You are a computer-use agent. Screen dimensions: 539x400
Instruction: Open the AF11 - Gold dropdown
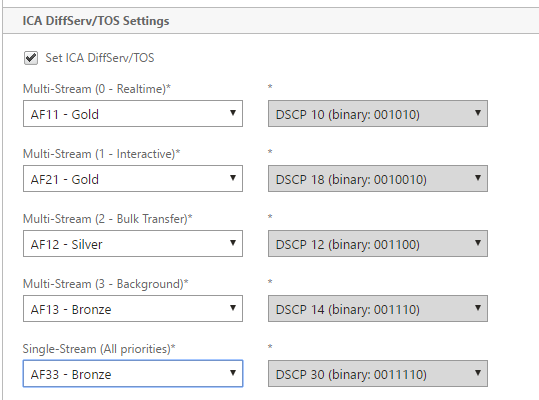[x=133, y=114]
